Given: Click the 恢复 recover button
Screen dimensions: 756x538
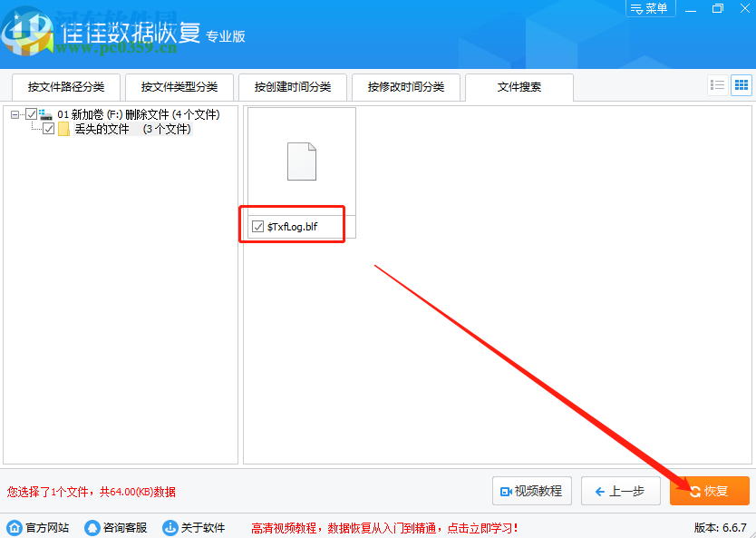Looking at the screenshot, I should 710,491.
